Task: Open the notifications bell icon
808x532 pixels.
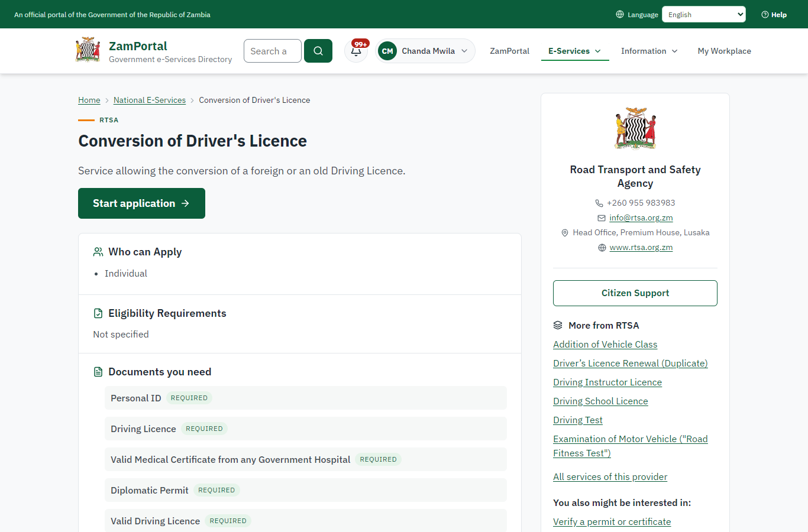Action: coord(356,51)
